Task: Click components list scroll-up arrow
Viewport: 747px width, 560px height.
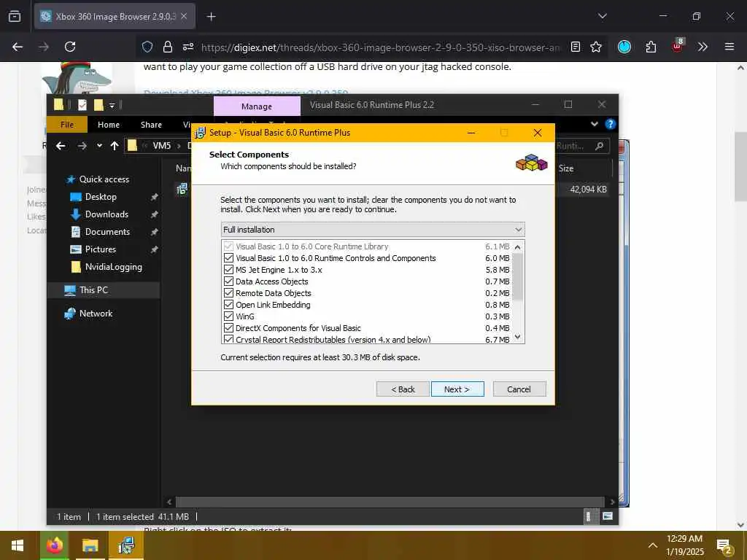Action: coord(518,246)
